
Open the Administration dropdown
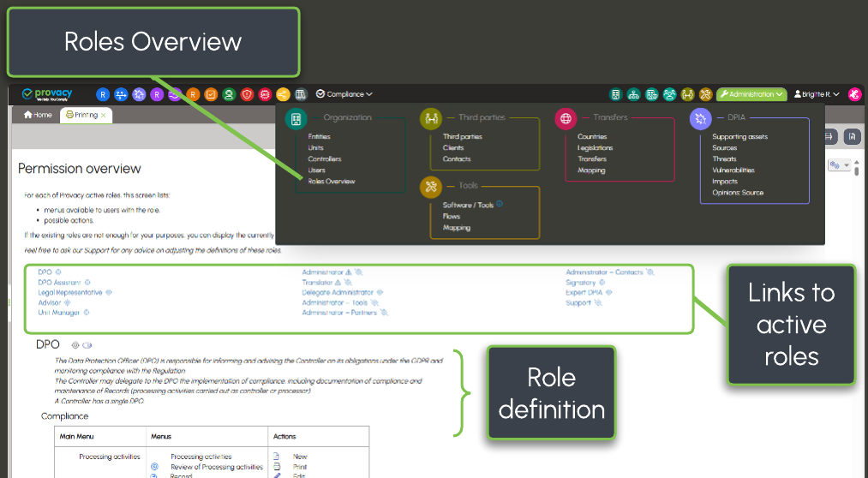point(751,94)
